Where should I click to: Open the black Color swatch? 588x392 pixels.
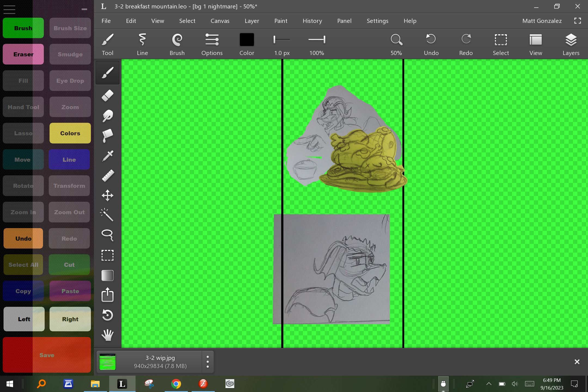pos(247,40)
